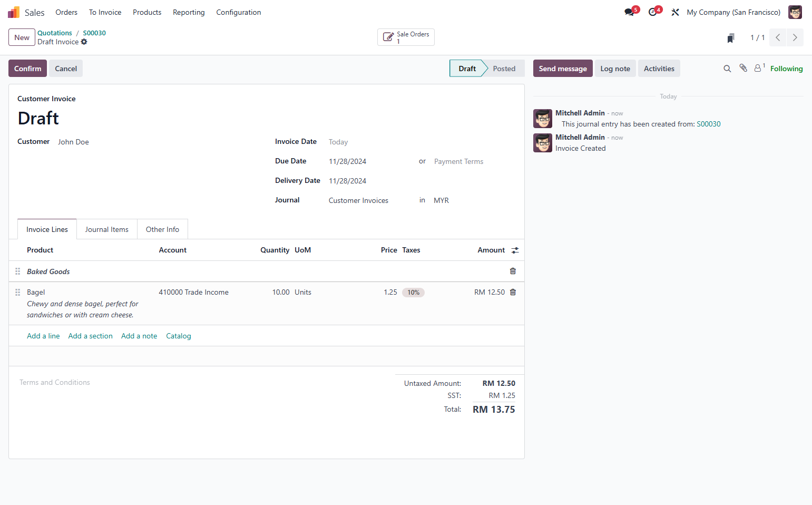Screen dimensions: 812x505
Task: Open the product Catalog link
Action: 179,336
